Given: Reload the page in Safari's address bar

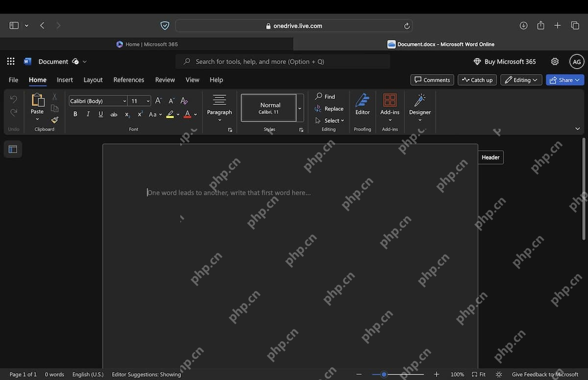Looking at the screenshot, I should click(x=407, y=26).
